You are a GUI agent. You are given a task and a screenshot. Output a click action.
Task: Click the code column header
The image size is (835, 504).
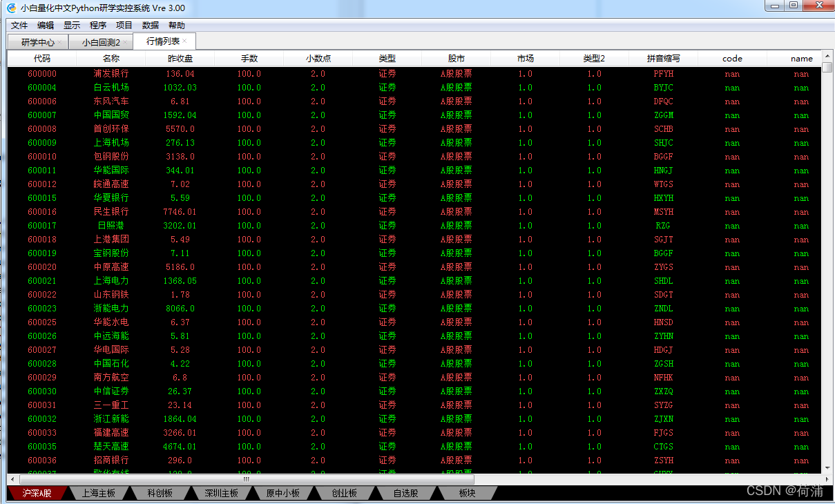[x=733, y=59]
